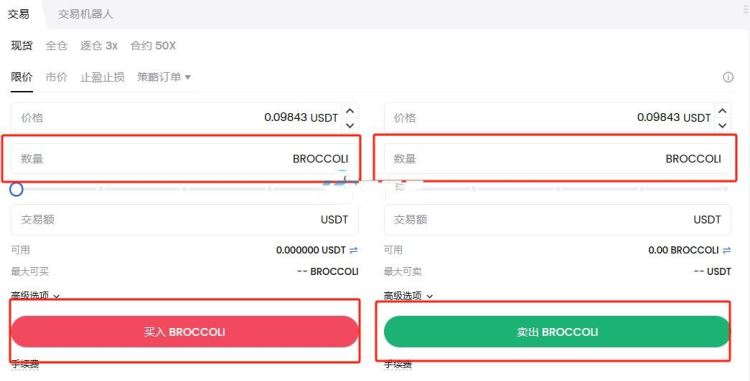Decrease buy price with down arrow
This screenshot has width=750, height=381.
click(x=350, y=125)
